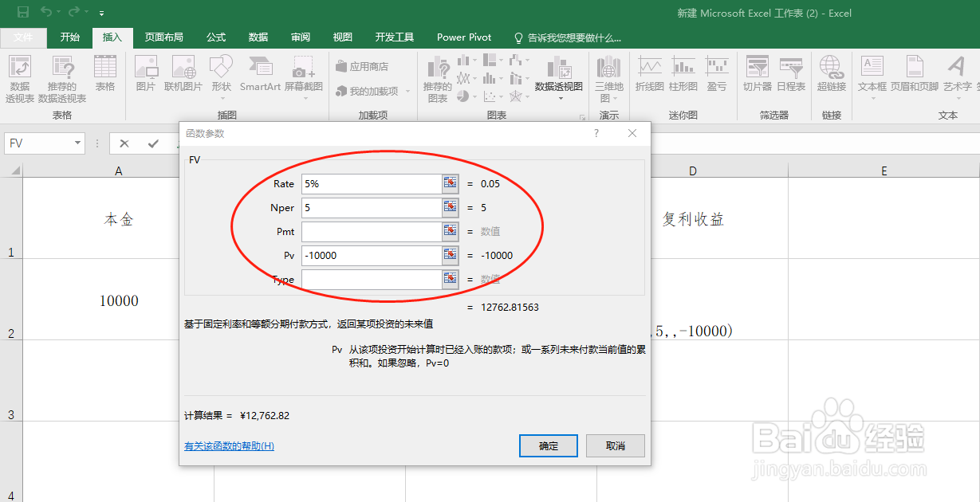
Task: Click the Timeline (日程表) icon
Action: pos(791,74)
